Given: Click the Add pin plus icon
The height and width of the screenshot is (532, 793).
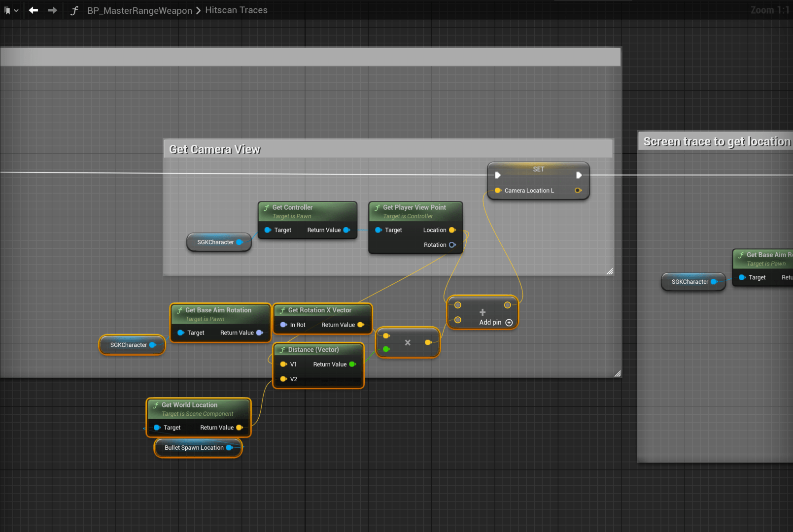Looking at the screenshot, I should point(509,323).
